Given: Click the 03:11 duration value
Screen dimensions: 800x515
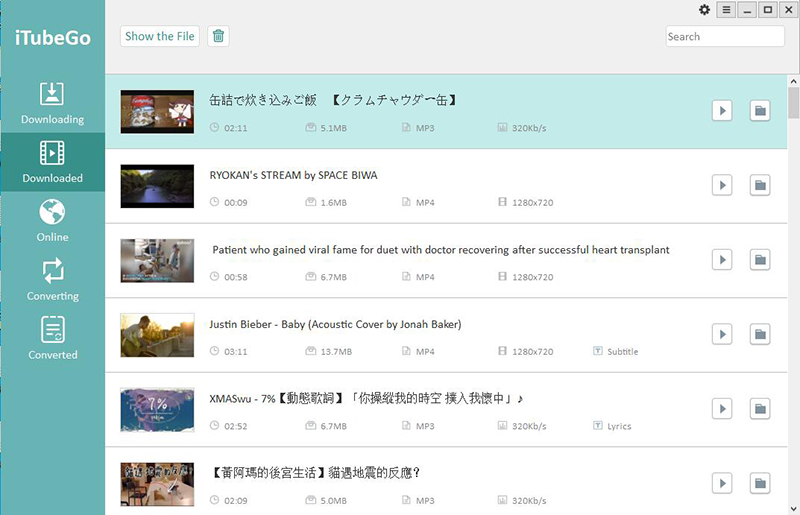Looking at the screenshot, I should (x=236, y=352).
